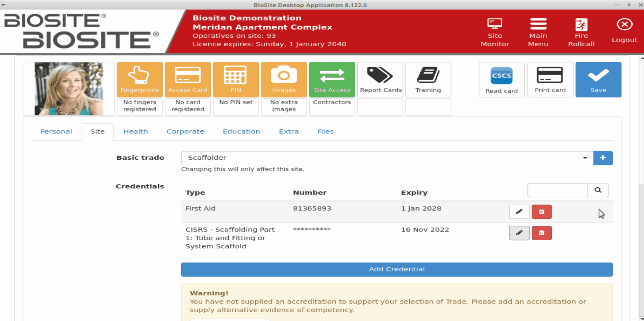Open the Main Menu
This screenshot has width=644, height=321.
[538, 32]
